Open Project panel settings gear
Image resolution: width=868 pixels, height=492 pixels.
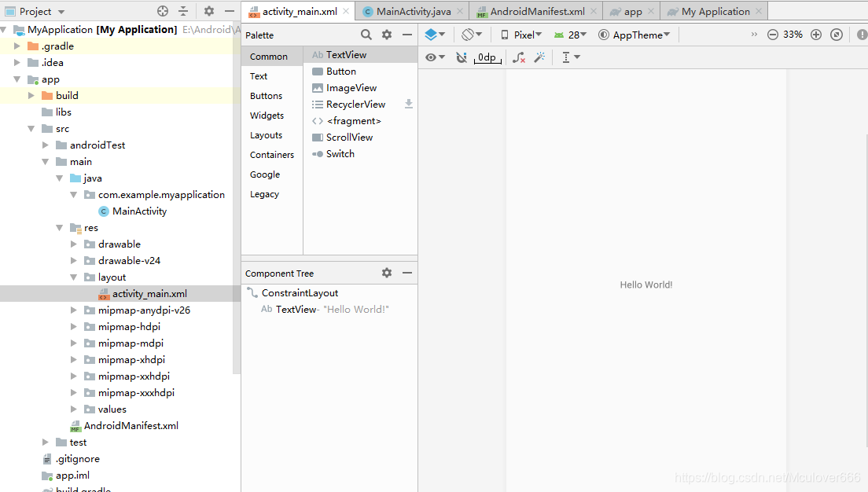tap(208, 11)
